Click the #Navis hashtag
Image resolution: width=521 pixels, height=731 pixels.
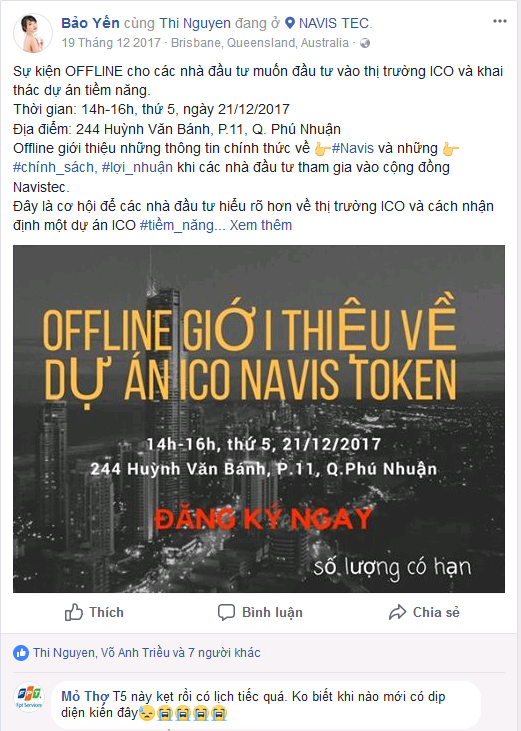coord(353,148)
